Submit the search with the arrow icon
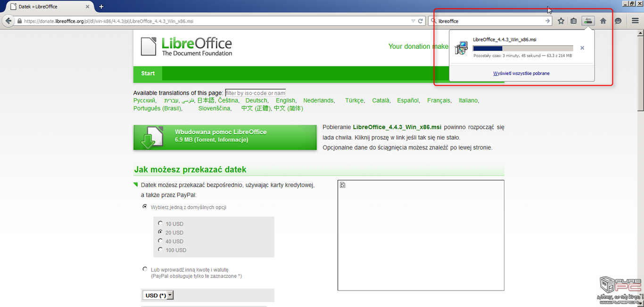Screen dimensions: 644x307 tap(547, 21)
